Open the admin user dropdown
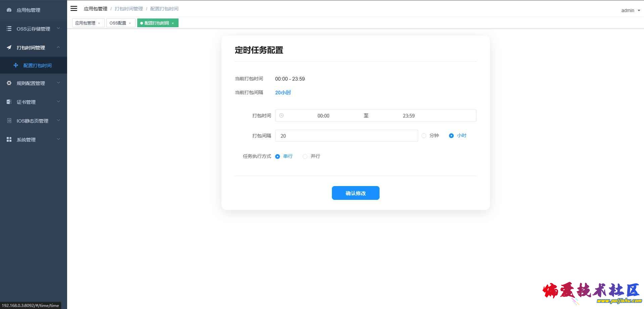 [x=630, y=10]
